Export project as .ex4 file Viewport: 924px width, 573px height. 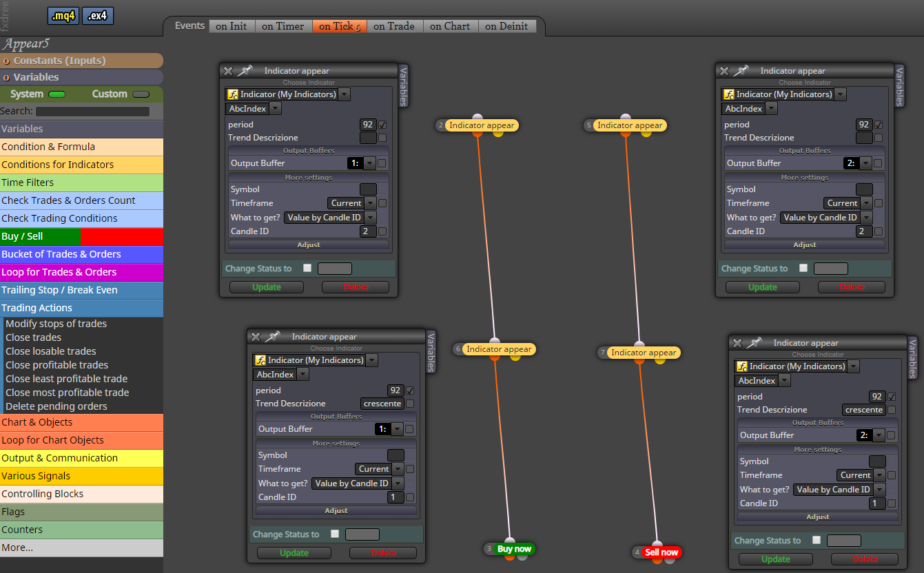pyautogui.click(x=98, y=16)
